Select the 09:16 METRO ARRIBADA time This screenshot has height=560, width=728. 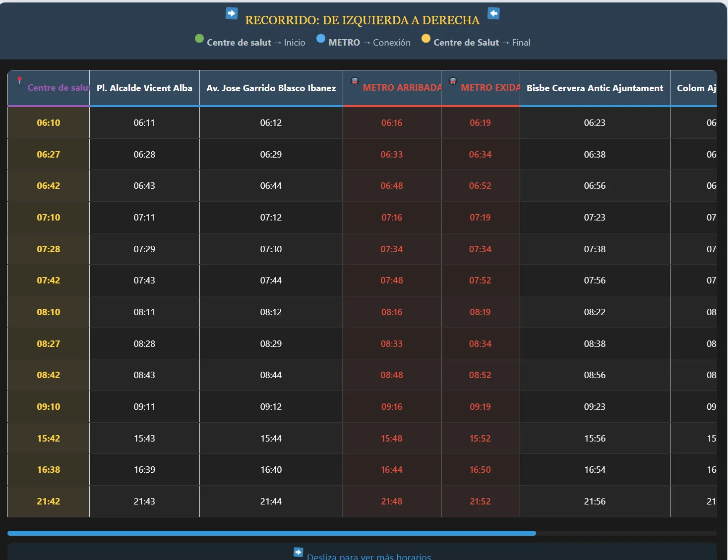[x=392, y=407]
